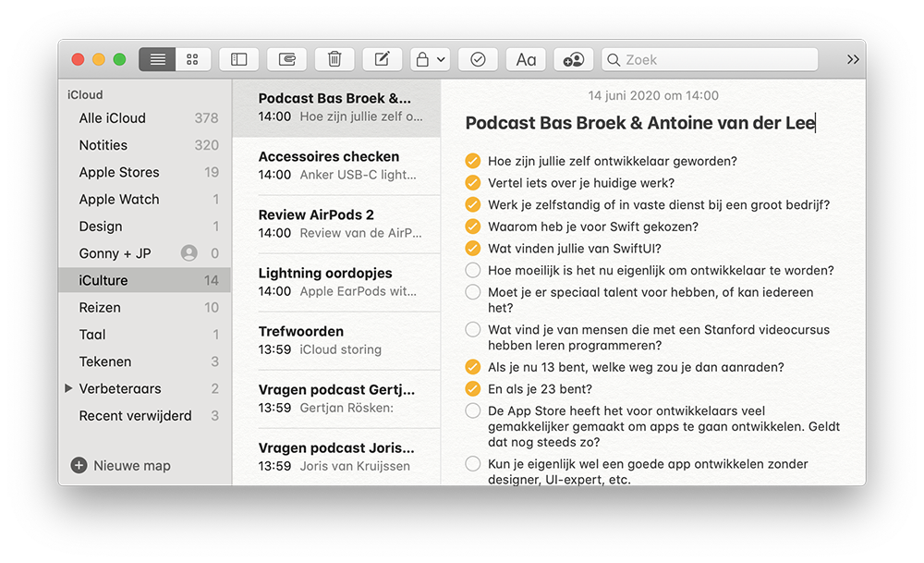Open the attachments browser
This screenshot has height=563, width=924.
pyautogui.click(x=286, y=59)
